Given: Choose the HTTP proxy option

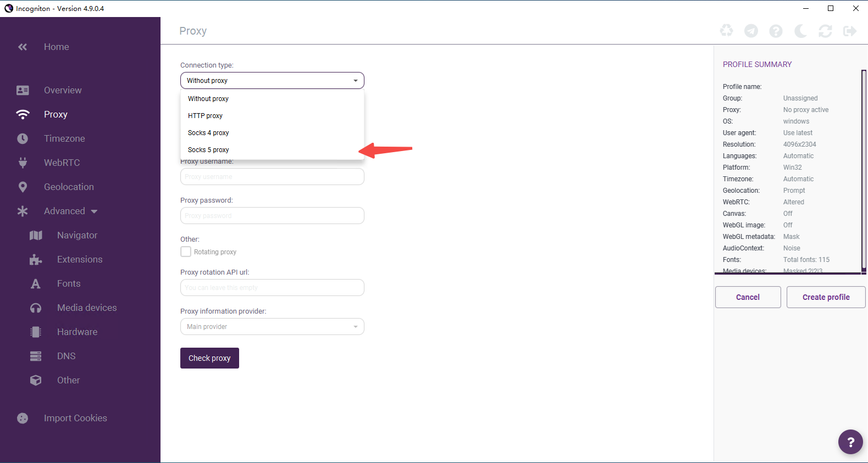Looking at the screenshot, I should [205, 116].
